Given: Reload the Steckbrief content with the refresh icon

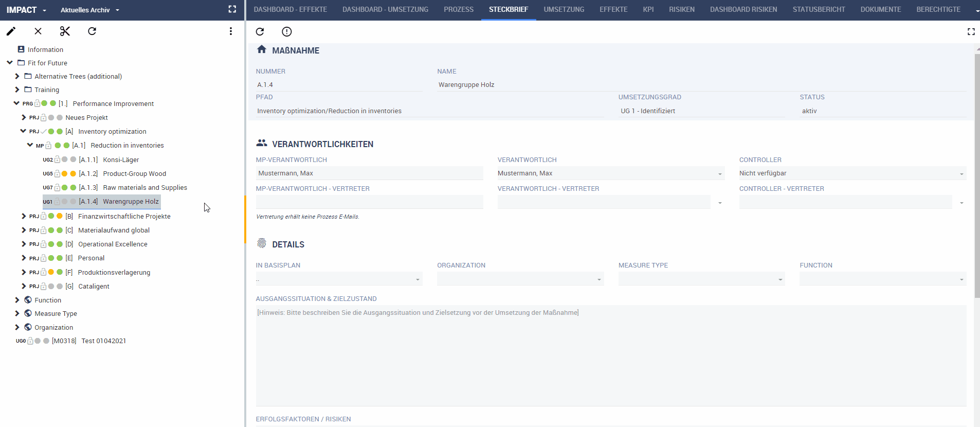Looking at the screenshot, I should pos(260,32).
